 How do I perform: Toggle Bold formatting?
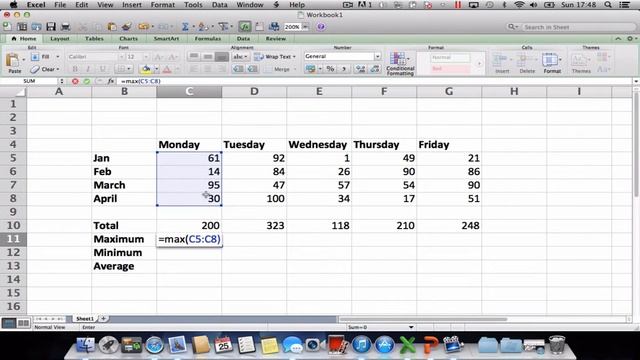pyautogui.click(x=75, y=69)
